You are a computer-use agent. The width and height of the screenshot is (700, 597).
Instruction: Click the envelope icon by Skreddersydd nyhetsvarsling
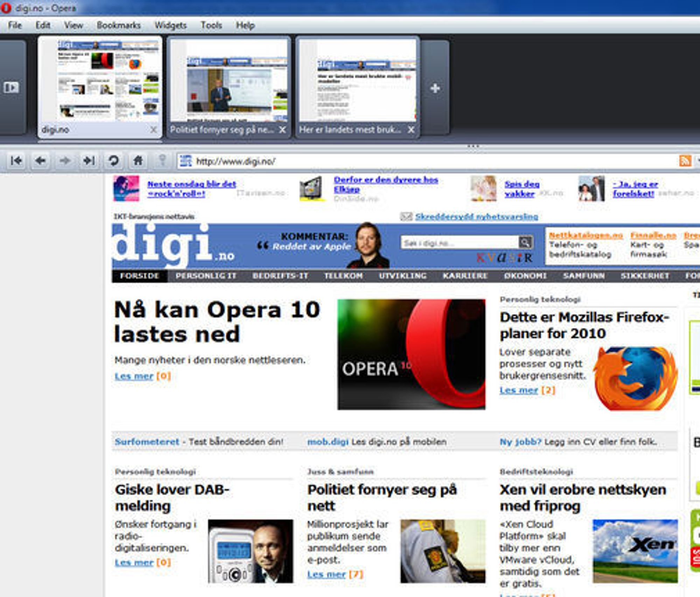[406, 216]
